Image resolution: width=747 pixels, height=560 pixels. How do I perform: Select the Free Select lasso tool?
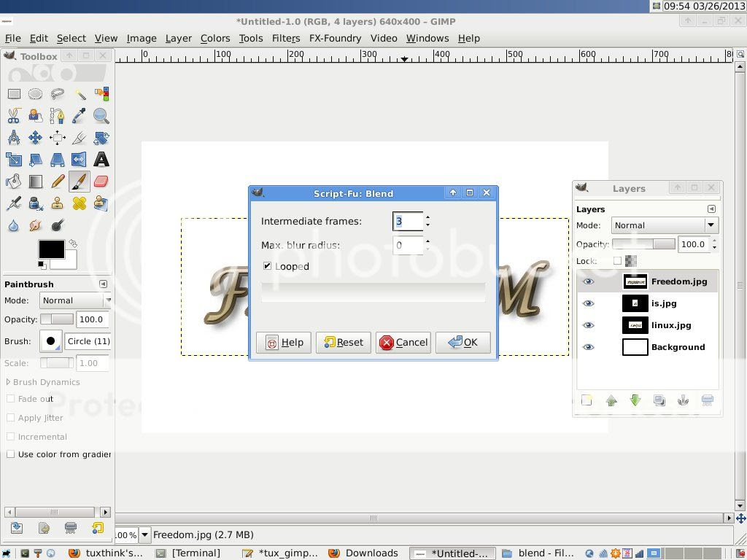[57, 94]
